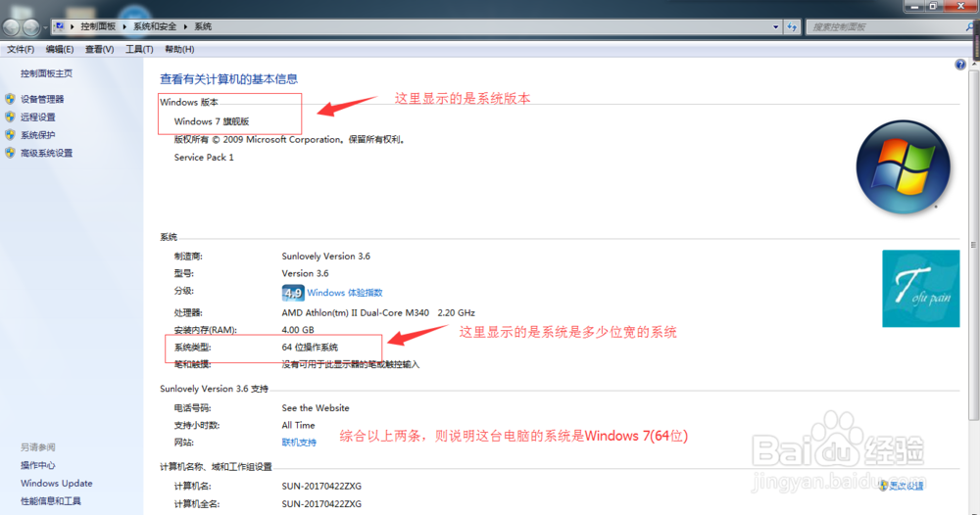Click shield icon next to 系统保护
This screenshot has width=980, height=515.
pyautogui.click(x=10, y=135)
